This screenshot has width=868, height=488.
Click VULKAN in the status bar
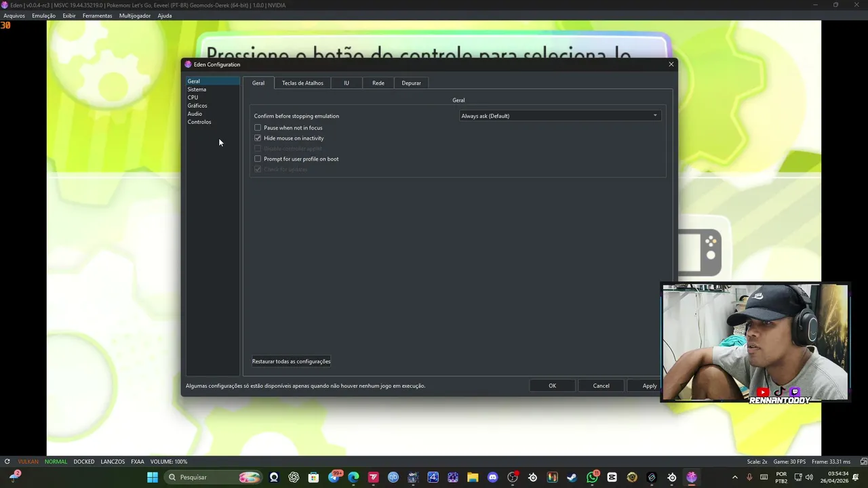pyautogui.click(x=28, y=462)
